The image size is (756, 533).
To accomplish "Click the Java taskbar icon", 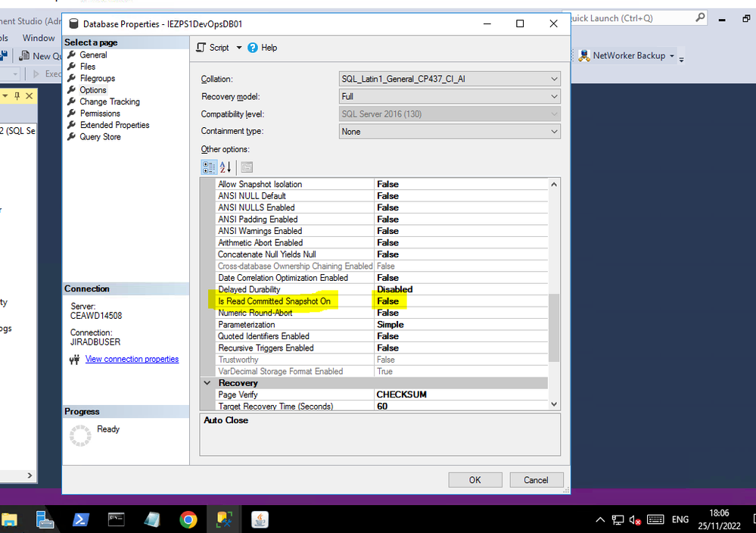I will [260, 519].
